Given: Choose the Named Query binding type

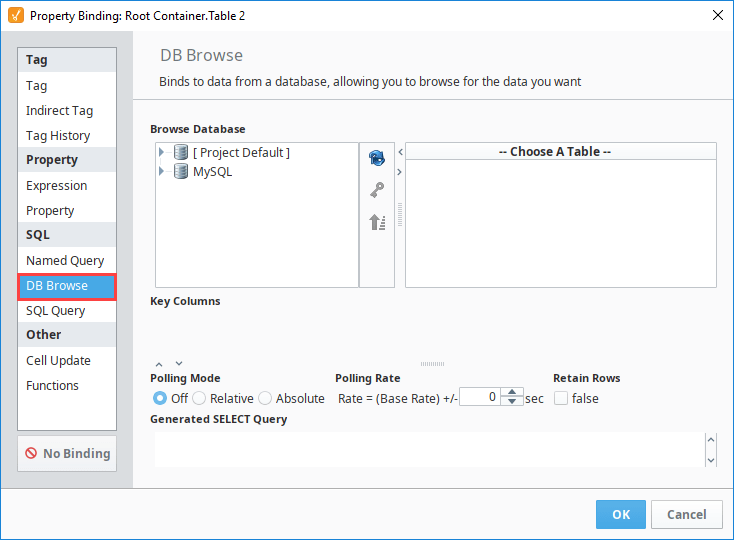Looking at the screenshot, I should 67,261.
